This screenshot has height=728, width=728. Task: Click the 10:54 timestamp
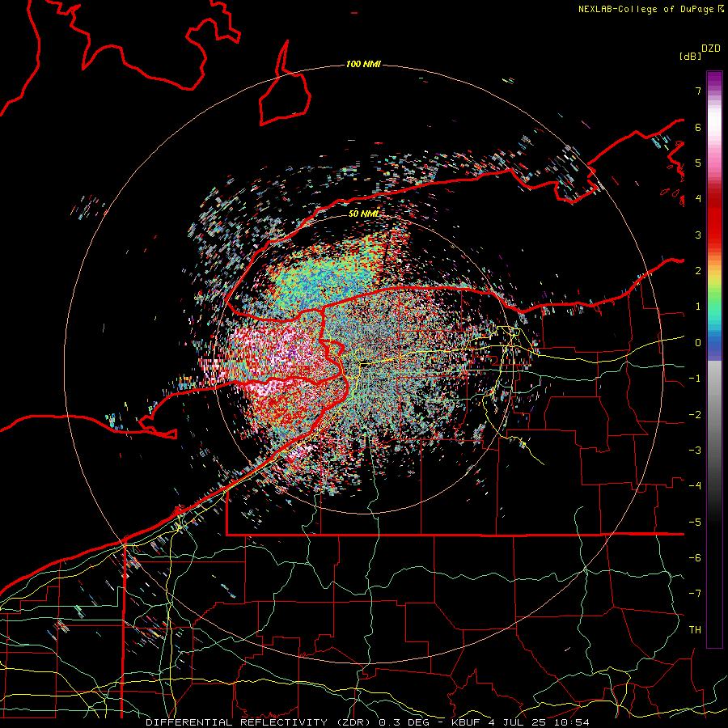(572, 722)
